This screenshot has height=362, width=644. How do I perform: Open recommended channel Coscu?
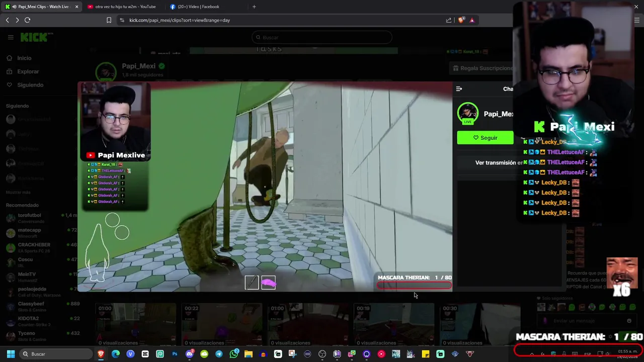point(41,262)
